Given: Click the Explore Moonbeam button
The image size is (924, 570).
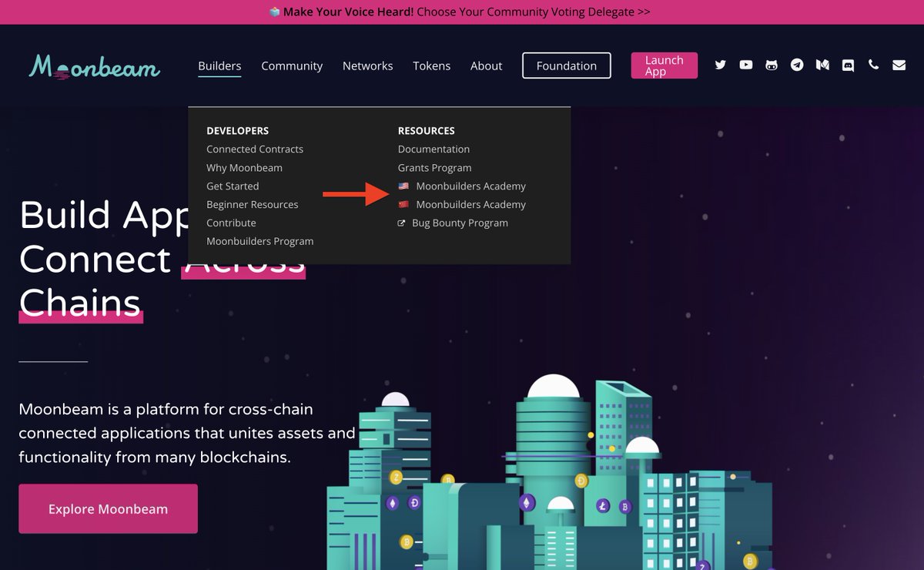Looking at the screenshot, I should click(108, 508).
